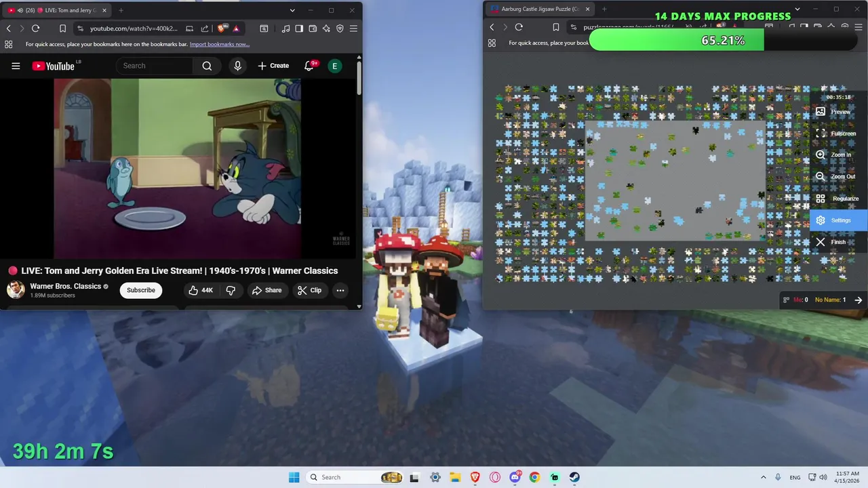Go back in the puzzle browser window
Image resolution: width=868 pixels, height=488 pixels.
click(492, 27)
